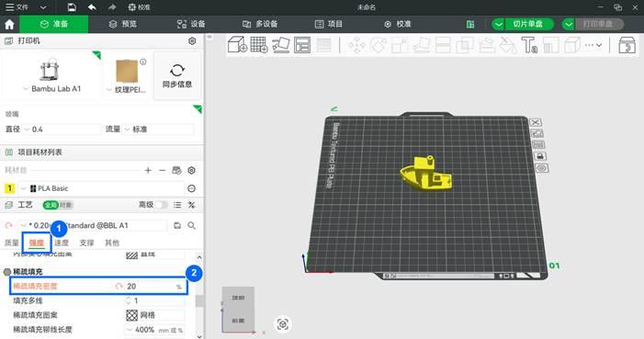Expand the toolbar more-options ellipsis dropdown
This screenshot has width=644, height=339.
593,45
